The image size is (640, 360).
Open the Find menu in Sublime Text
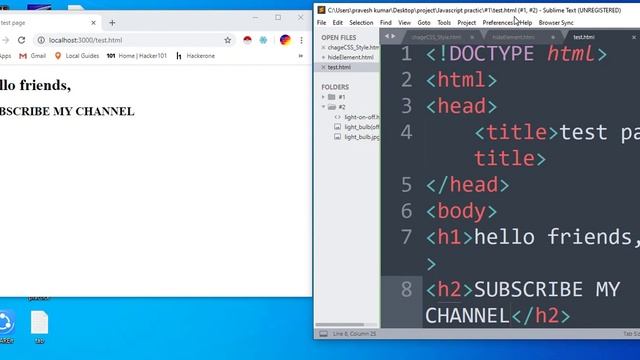tap(386, 23)
